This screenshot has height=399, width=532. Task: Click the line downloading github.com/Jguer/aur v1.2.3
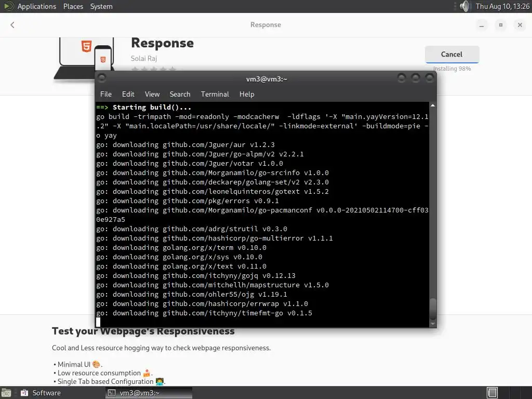pos(185,145)
